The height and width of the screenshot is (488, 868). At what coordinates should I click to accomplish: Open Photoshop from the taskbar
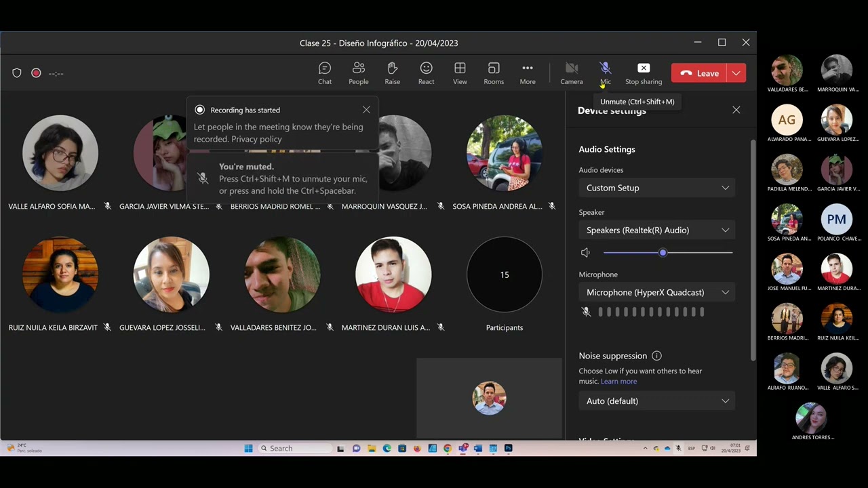pos(509,448)
